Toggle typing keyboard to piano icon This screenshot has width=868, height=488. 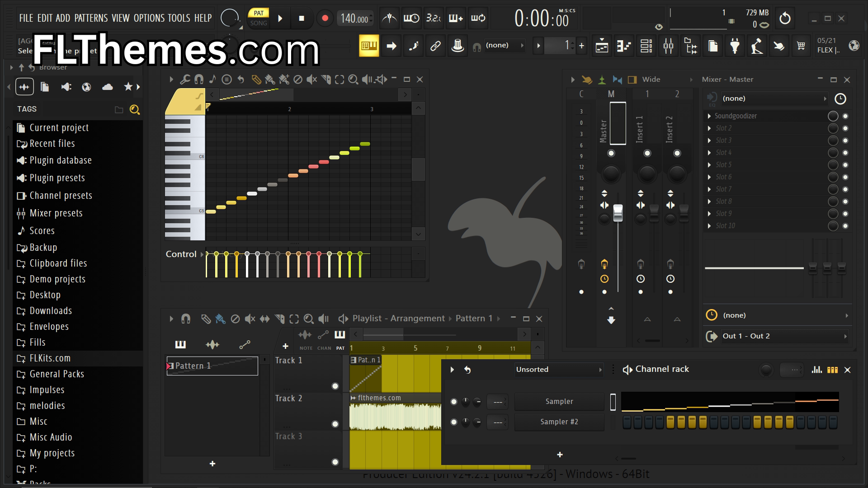pyautogui.click(x=369, y=46)
